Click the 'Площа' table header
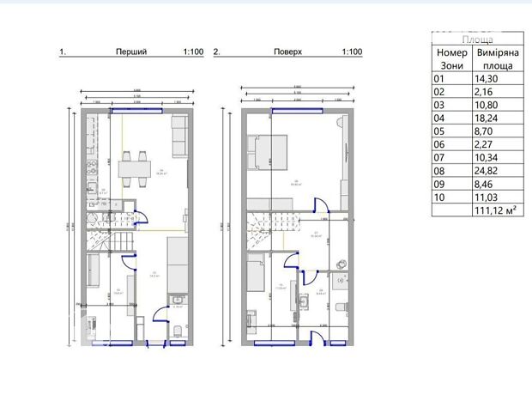The width and height of the screenshot is (532, 395). point(477,39)
